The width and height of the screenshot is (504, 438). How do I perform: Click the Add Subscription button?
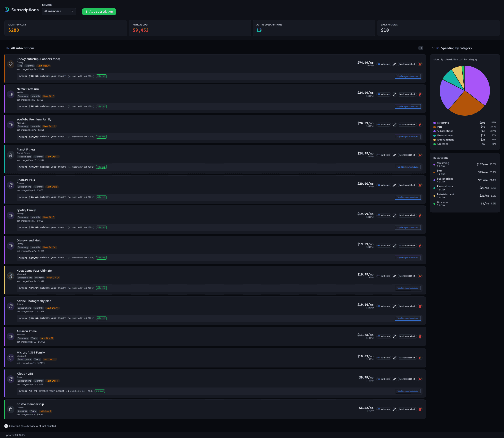99,11
